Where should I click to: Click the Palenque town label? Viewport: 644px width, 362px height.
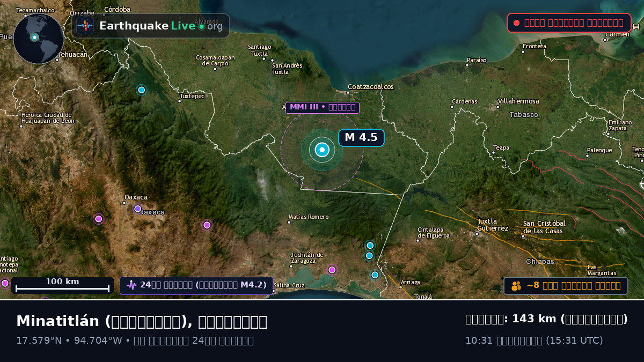pyautogui.click(x=599, y=151)
